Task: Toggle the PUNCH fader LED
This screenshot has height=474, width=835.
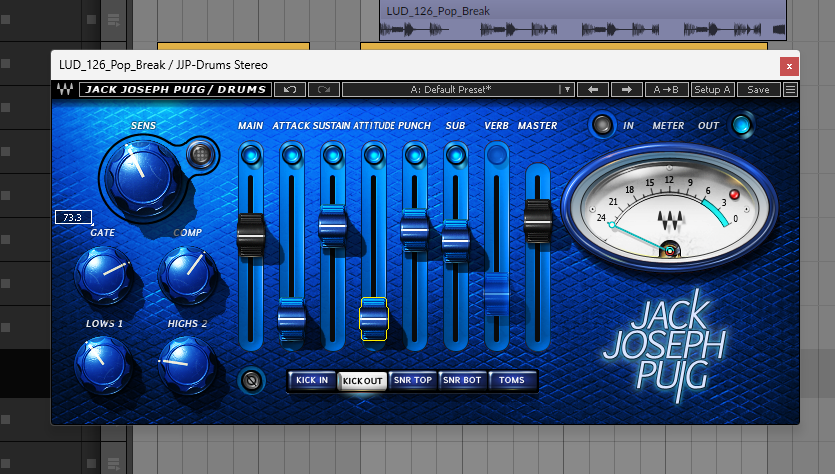Action: coord(414,156)
